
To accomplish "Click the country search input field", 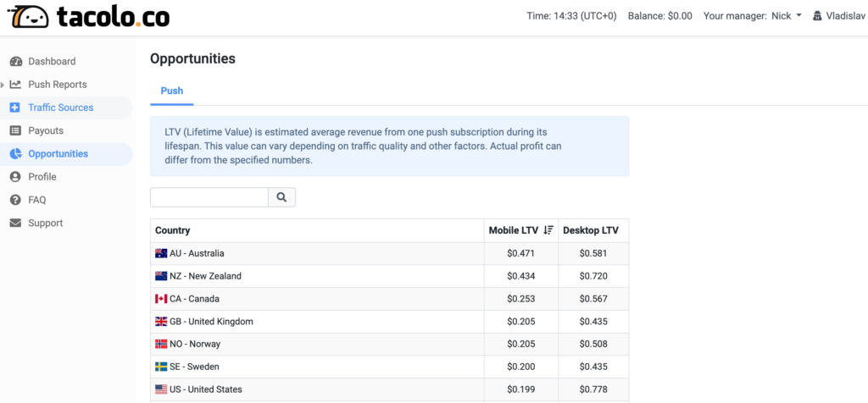I will [209, 197].
